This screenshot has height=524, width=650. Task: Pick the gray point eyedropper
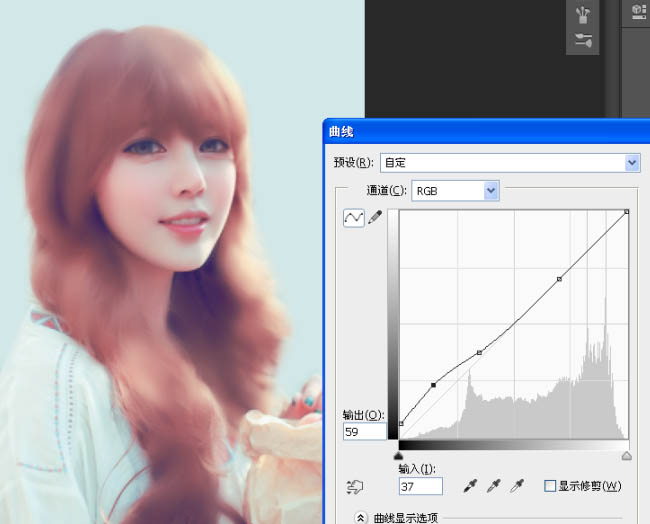(493, 486)
